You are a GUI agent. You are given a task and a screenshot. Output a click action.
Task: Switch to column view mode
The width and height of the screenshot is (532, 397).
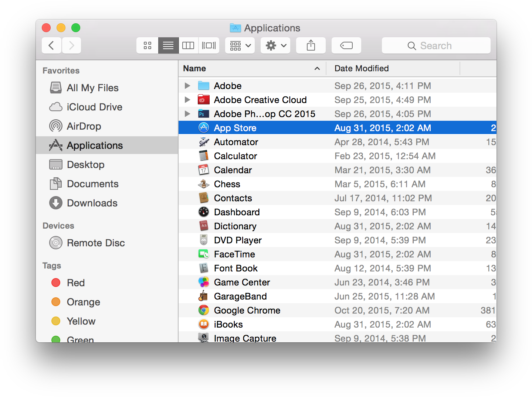tap(188, 45)
